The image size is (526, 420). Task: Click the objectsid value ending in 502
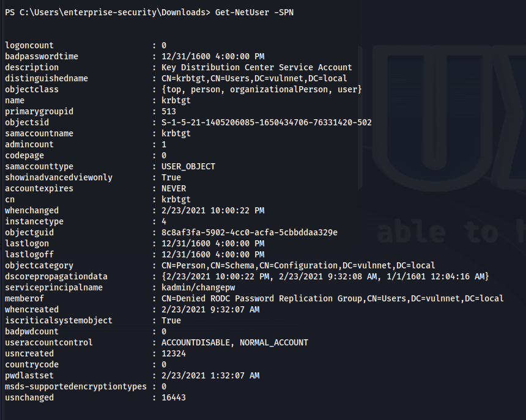click(x=266, y=122)
